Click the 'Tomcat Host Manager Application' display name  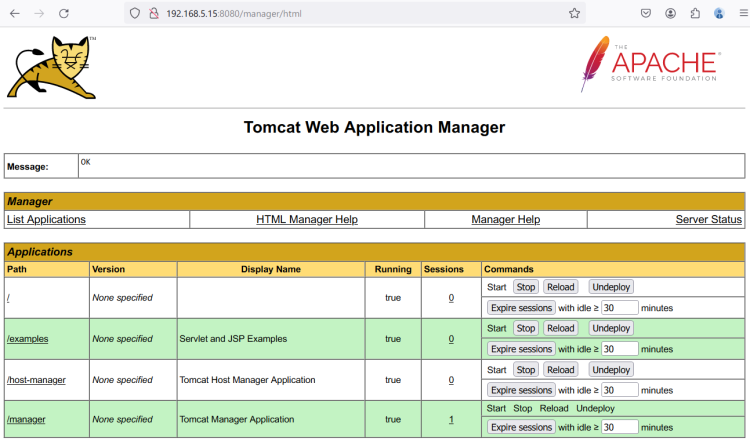(247, 380)
